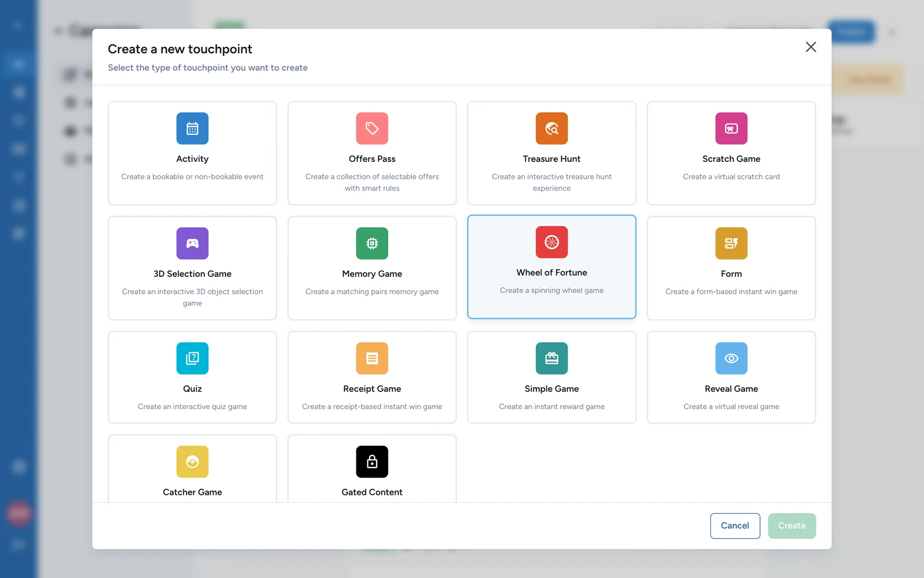The image size is (924, 578).
Task: Click the amber Form icon
Action: [731, 243]
